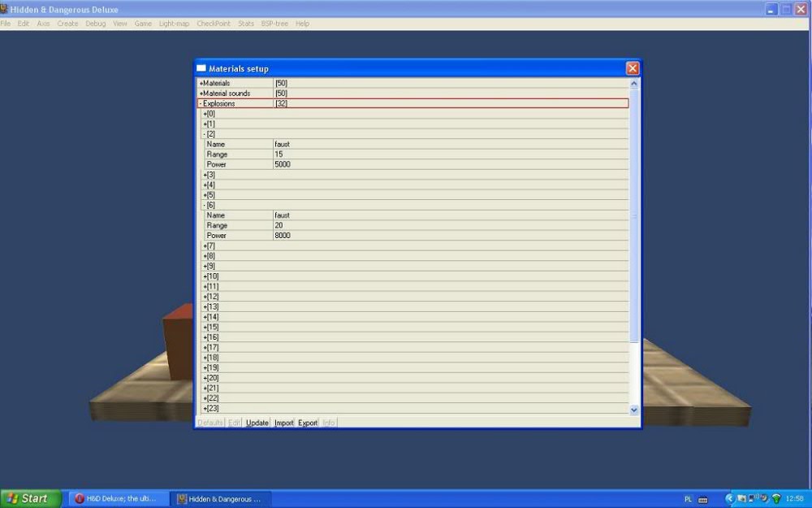Expand explosion entry [11]
The width and height of the screenshot is (812, 508).
pos(205,286)
